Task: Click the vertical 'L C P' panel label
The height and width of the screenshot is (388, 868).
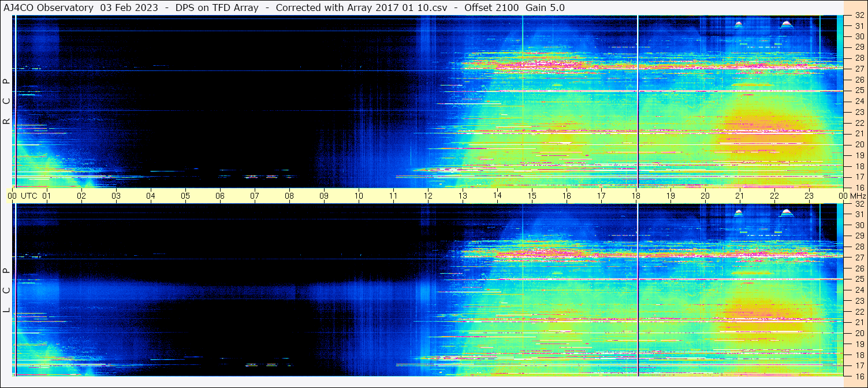Action: point(6,290)
